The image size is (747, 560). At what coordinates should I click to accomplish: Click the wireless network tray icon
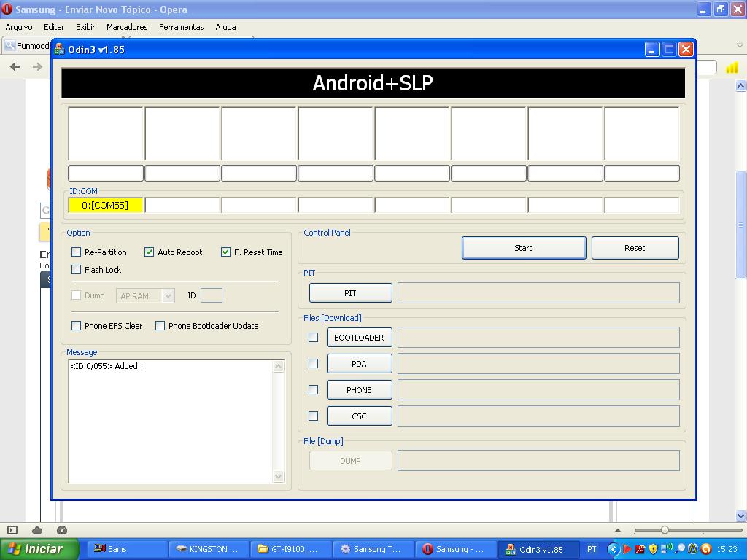(667, 549)
